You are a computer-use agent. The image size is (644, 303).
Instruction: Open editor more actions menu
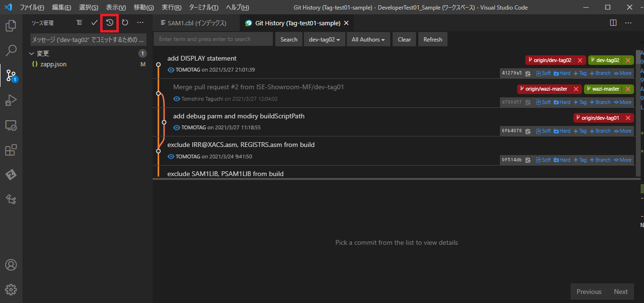tap(628, 23)
